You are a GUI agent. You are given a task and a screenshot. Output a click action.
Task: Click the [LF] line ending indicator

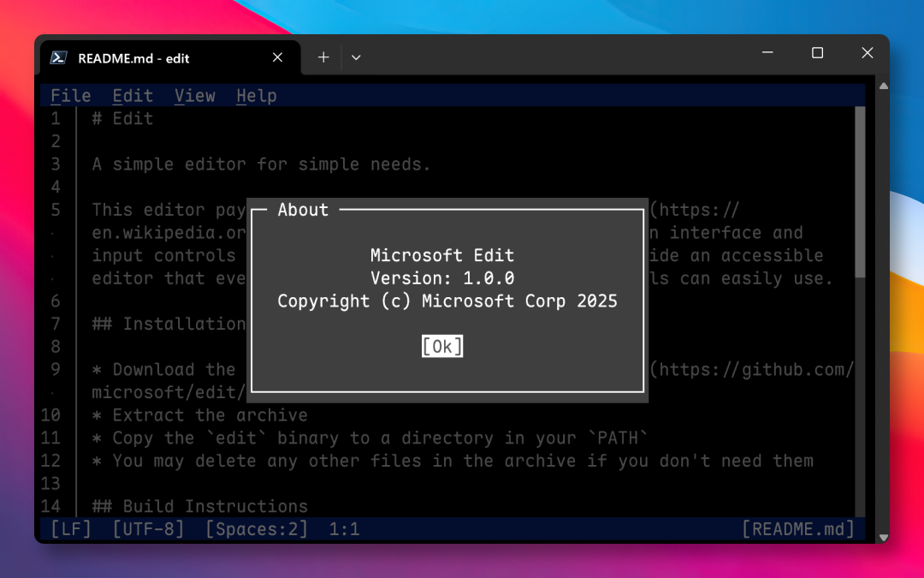point(71,529)
